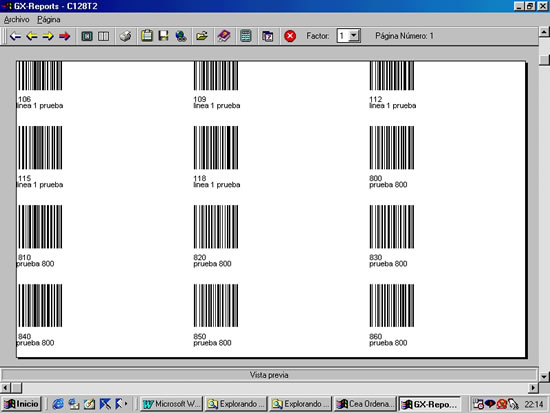Click the green calculator grid icon

click(x=246, y=36)
